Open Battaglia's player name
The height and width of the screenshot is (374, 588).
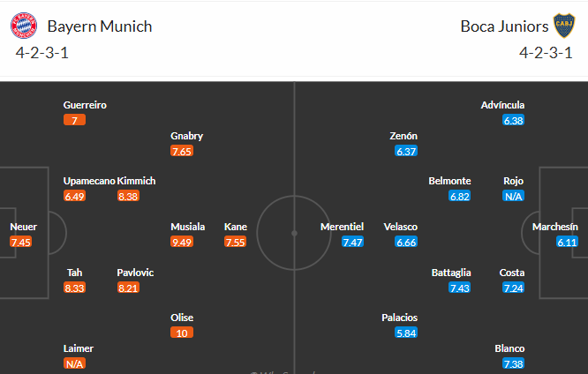pos(451,273)
